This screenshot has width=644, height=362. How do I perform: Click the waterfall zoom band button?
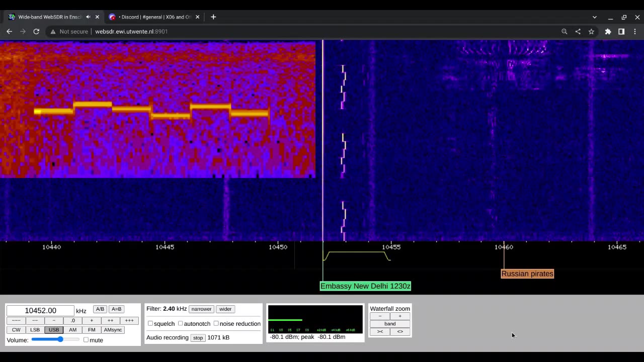point(390,324)
